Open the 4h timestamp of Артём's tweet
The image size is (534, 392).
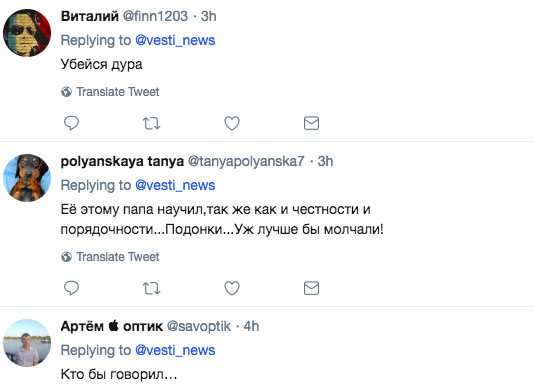251,326
